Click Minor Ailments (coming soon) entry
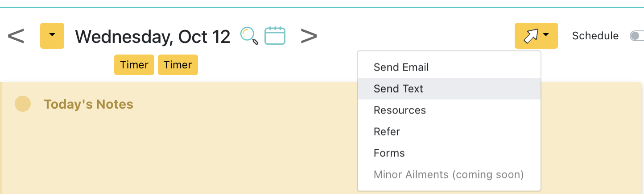644x194 pixels. coord(449,174)
